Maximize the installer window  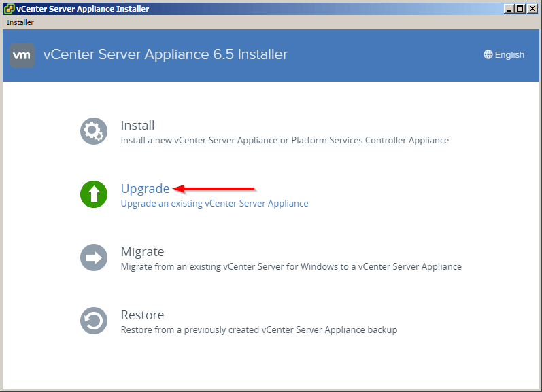520,9
